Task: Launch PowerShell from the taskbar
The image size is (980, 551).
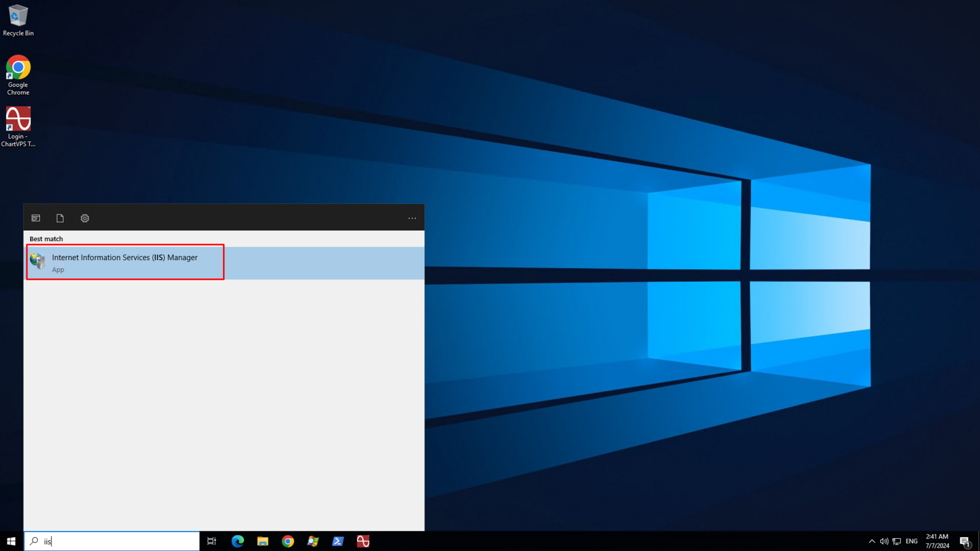Action: pyautogui.click(x=338, y=541)
